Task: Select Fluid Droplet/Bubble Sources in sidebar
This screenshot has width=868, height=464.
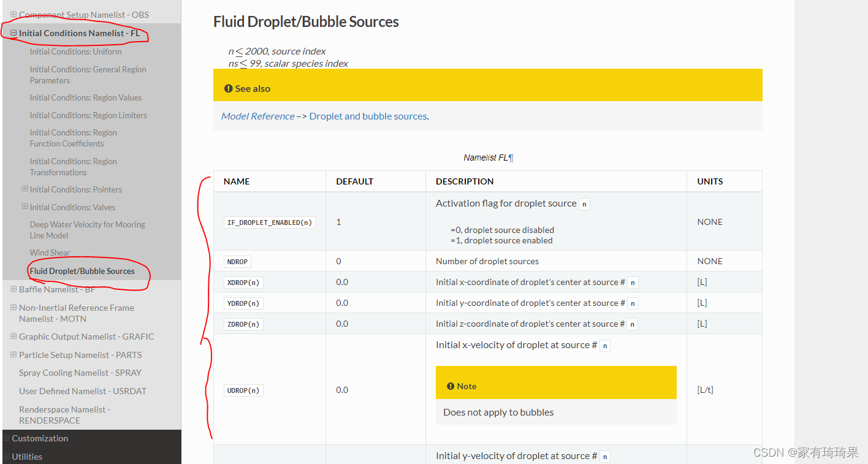Action: click(x=82, y=271)
